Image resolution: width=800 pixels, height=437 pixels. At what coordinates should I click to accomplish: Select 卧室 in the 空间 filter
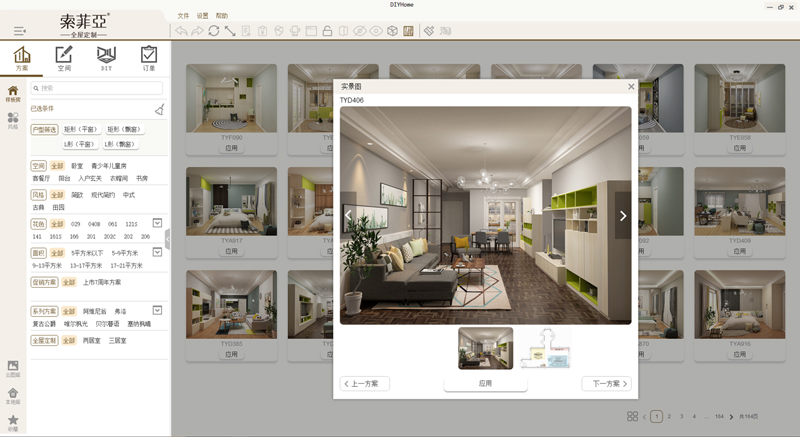77,166
